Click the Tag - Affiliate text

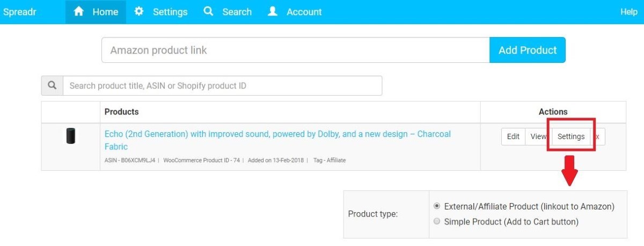click(x=330, y=160)
